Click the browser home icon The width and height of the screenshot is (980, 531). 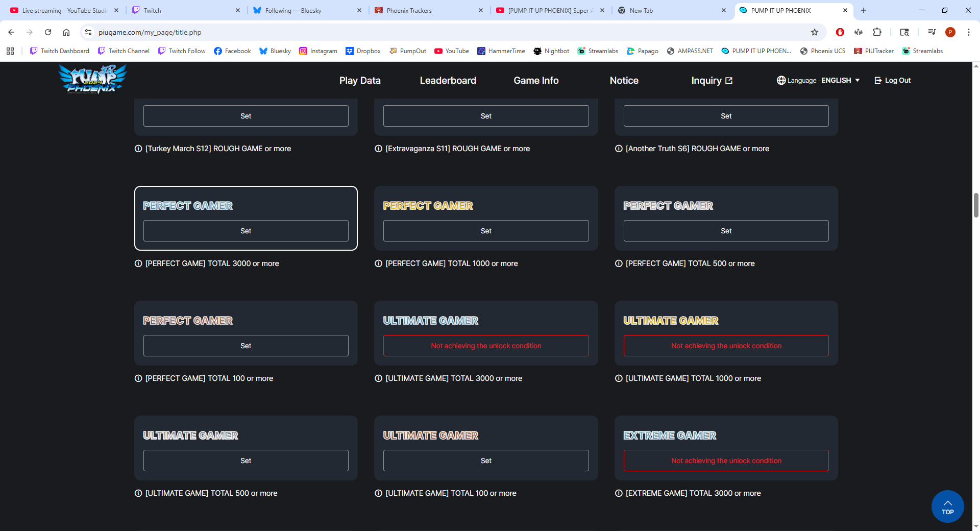66,32
